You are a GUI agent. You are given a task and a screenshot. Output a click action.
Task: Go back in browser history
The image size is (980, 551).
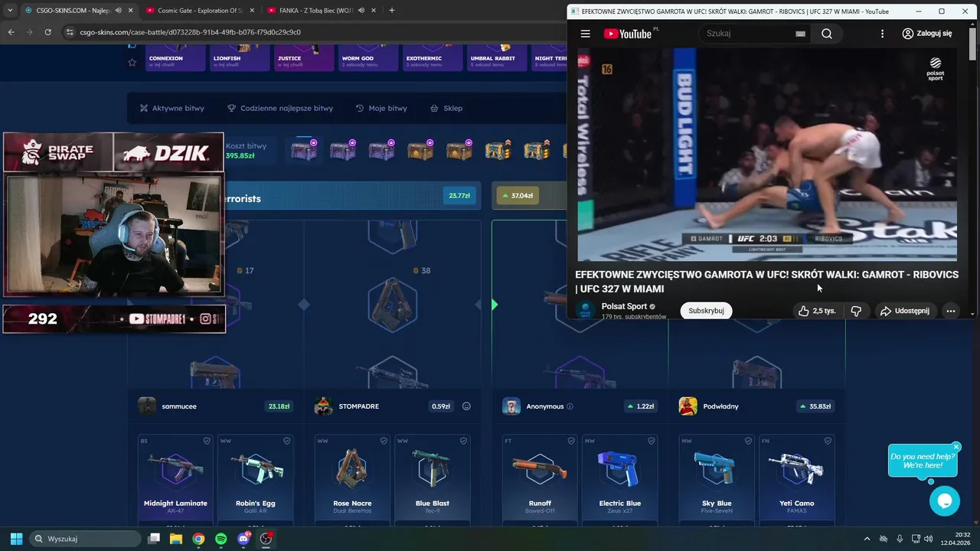[x=11, y=32]
